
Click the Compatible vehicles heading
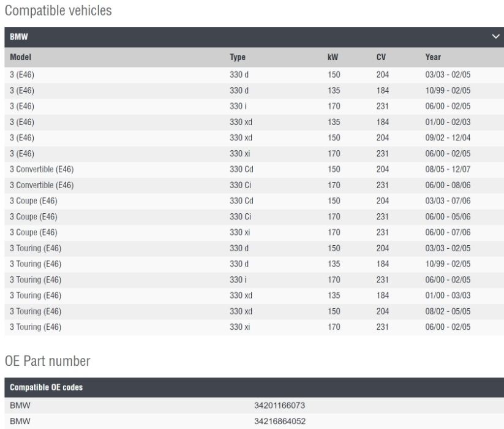click(58, 10)
